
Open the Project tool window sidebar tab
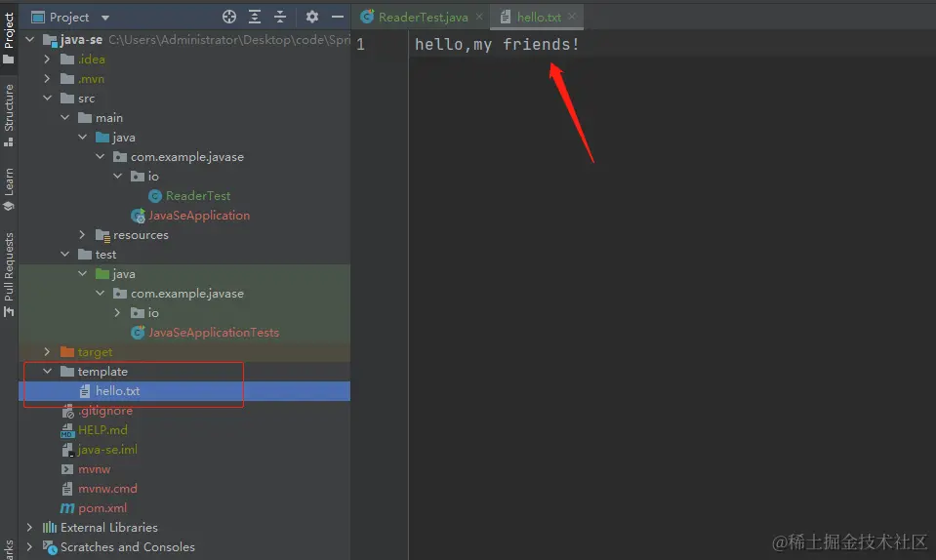coord(9,38)
